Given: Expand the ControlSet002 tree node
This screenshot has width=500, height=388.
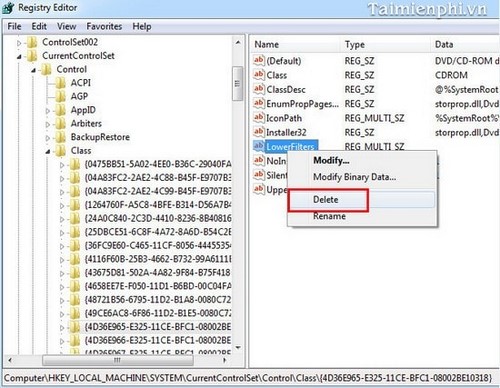Looking at the screenshot, I should pyautogui.click(x=19, y=43).
